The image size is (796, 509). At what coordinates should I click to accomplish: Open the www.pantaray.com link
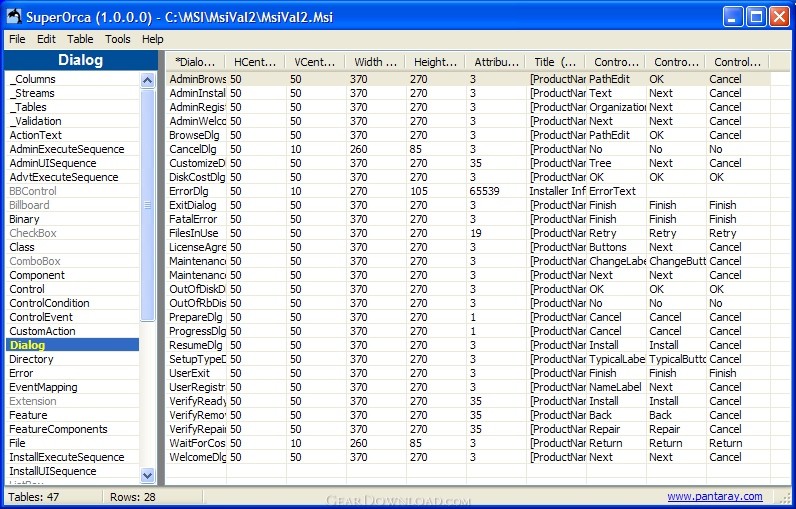click(x=714, y=496)
